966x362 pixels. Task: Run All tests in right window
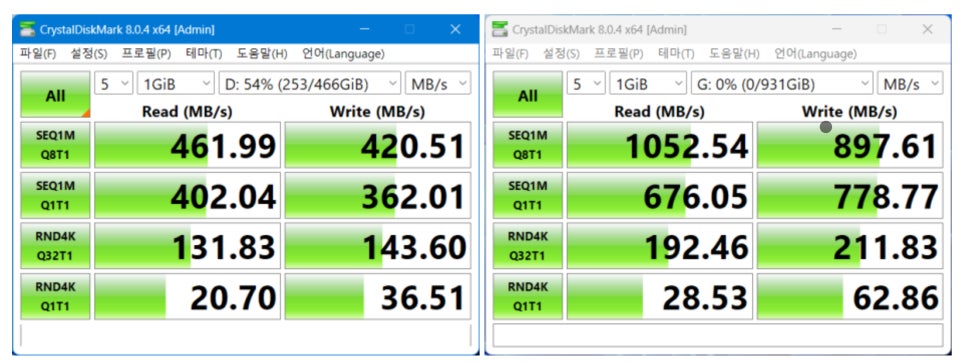pyautogui.click(x=527, y=95)
